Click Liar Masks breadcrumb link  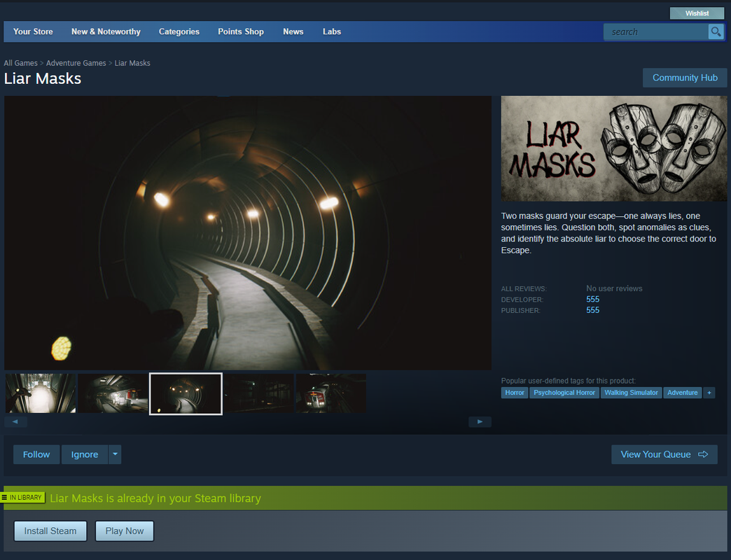[132, 63]
